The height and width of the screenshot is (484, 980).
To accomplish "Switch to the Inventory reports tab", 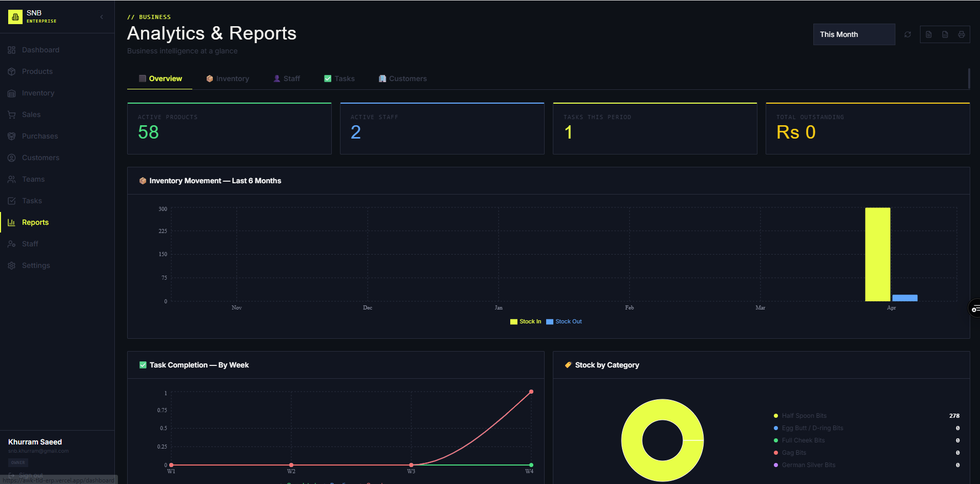I will [x=228, y=79].
